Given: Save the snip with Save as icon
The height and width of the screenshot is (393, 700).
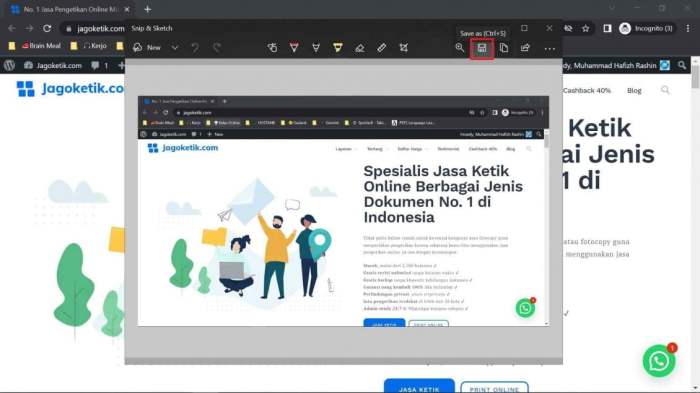Looking at the screenshot, I should [x=482, y=48].
